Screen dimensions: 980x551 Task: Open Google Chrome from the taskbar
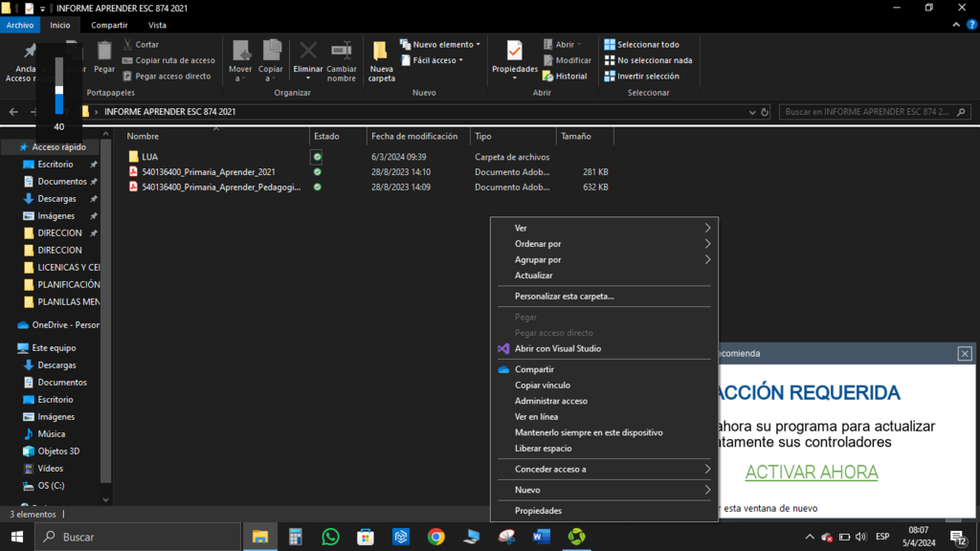point(436,537)
